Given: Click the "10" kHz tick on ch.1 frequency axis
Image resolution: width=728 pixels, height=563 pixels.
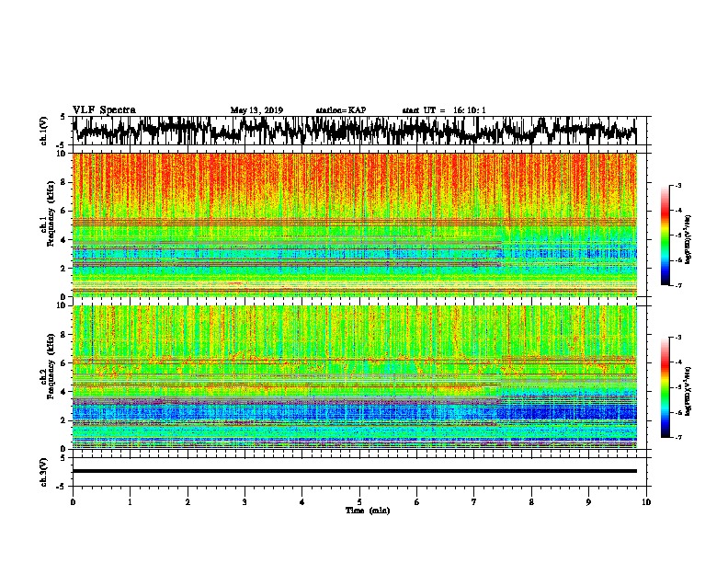Looking at the screenshot, I should [x=62, y=154].
